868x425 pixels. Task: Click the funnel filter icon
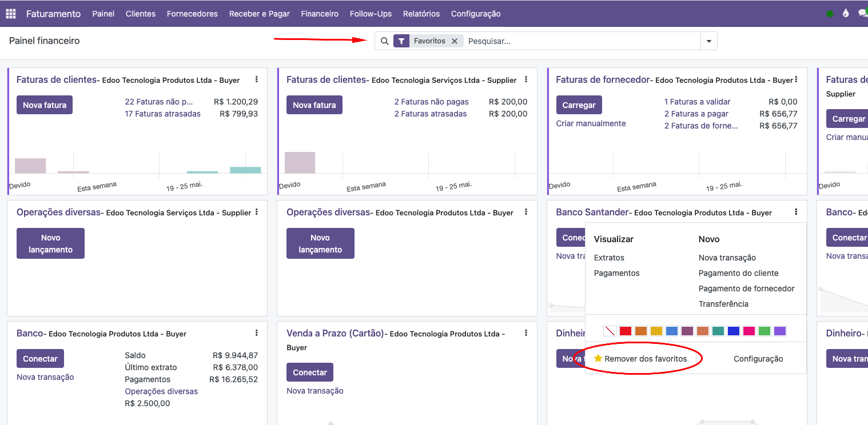click(401, 41)
